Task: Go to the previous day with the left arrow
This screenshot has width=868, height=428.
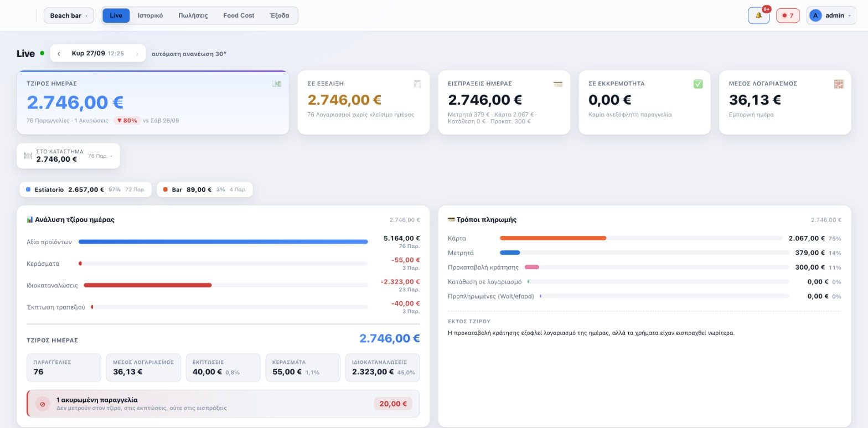Action: 59,53
